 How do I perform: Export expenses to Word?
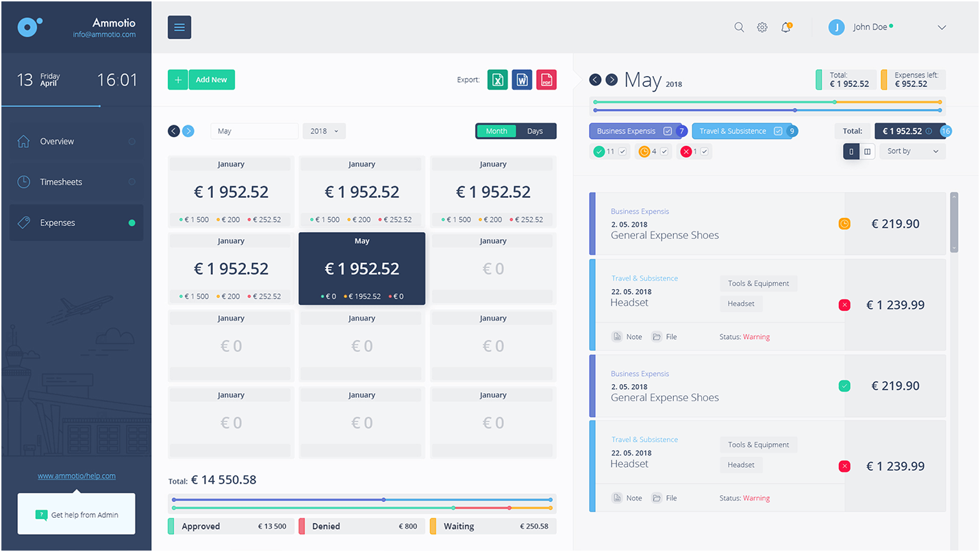click(x=522, y=79)
